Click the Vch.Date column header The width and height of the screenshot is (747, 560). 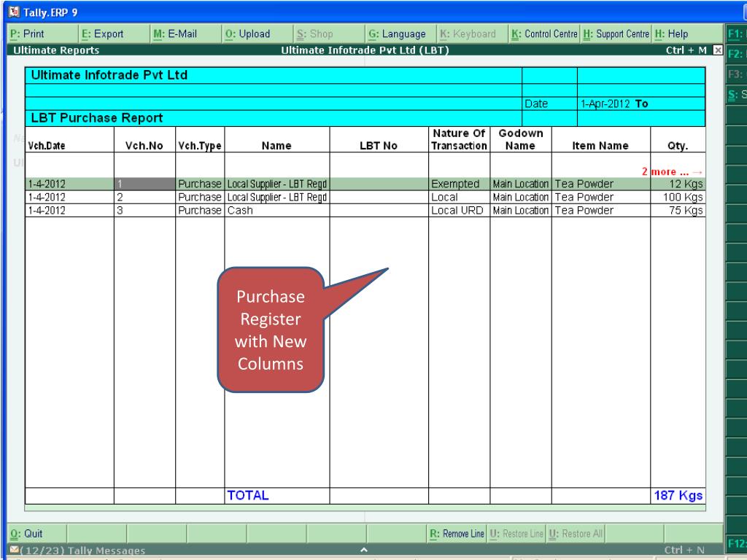(x=46, y=146)
